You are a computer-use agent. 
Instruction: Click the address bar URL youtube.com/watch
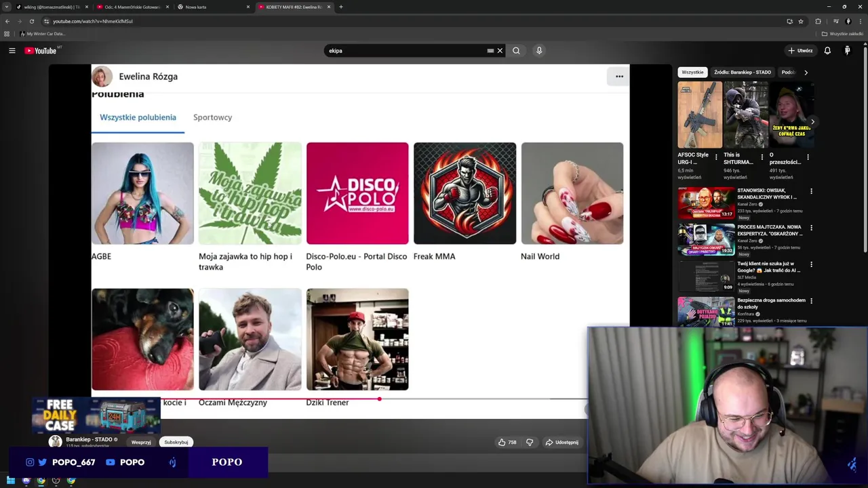click(x=93, y=21)
